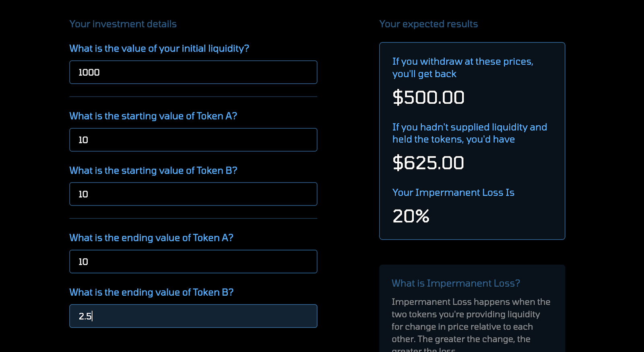Click the 'Your Impermanent Loss Is' label
This screenshot has width=644, height=352.
pos(453,192)
